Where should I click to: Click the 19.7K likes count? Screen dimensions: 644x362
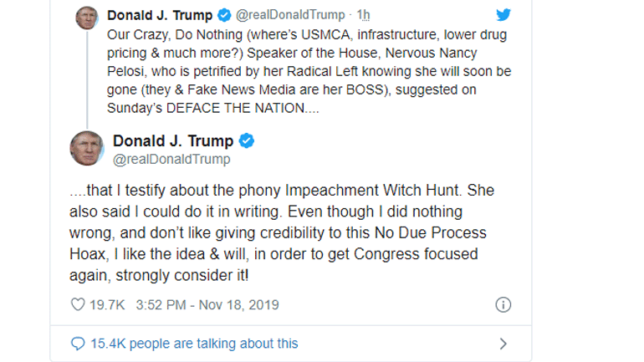(x=107, y=305)
